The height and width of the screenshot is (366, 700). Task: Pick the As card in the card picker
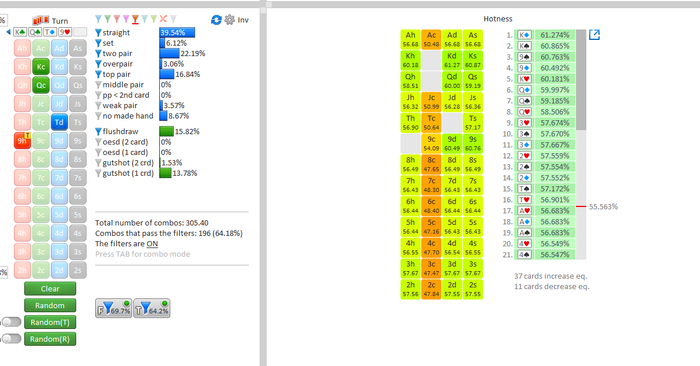pyautogui.click(x=78, y=48)
